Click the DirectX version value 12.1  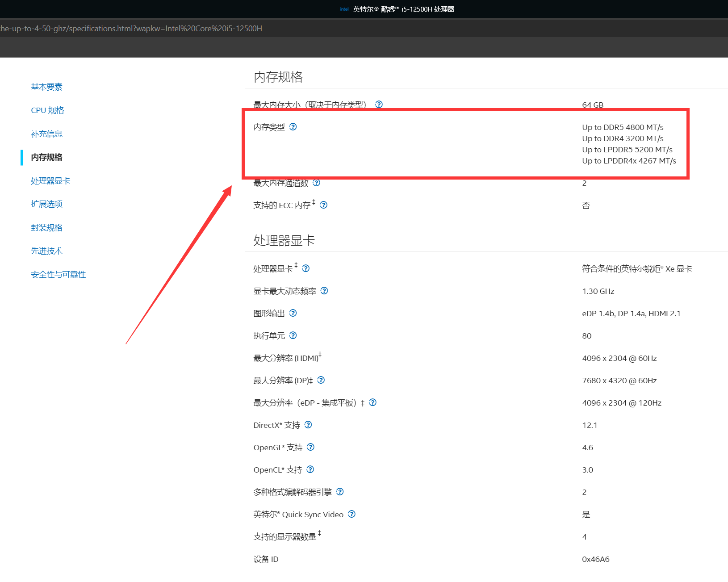click(x=590, y=425)
